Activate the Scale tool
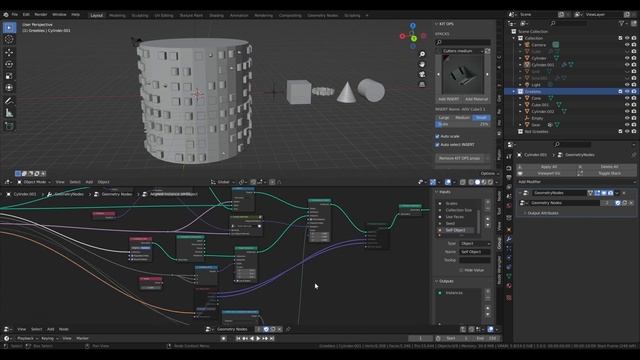 pyautogui.click(x=9, y=76)
